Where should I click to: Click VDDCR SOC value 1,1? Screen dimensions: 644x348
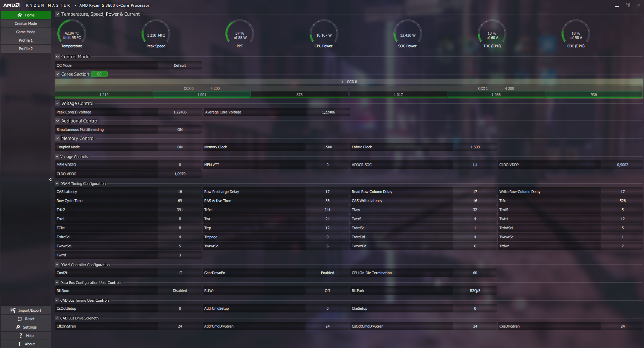[475, 165]
